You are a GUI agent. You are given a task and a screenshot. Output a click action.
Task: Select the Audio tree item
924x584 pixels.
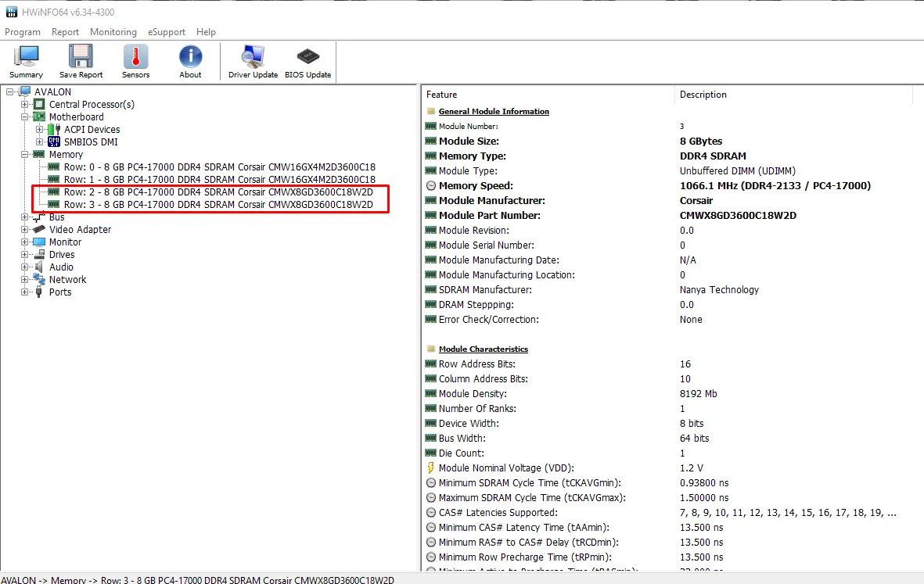click(61, 267)
